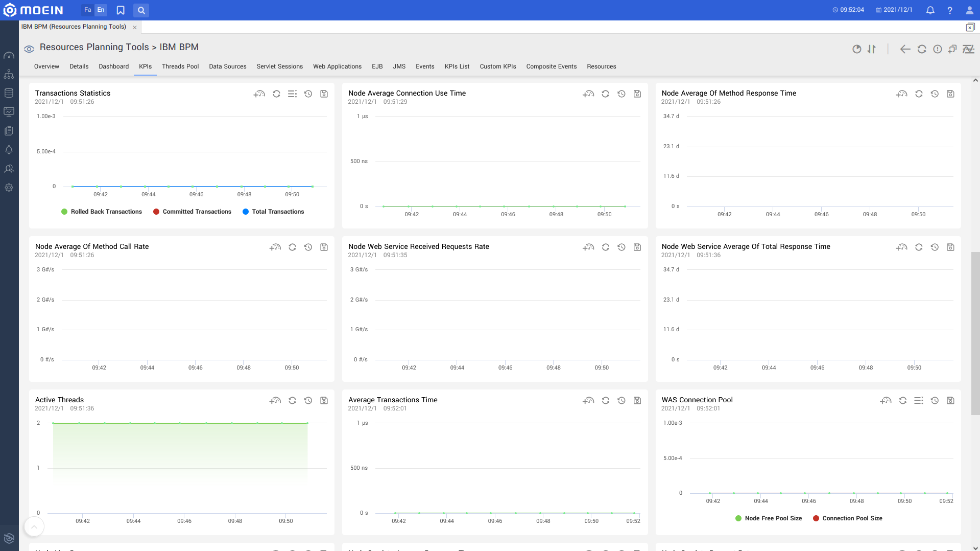
Task: Open sidebar users icon
Action: (9, 169)
